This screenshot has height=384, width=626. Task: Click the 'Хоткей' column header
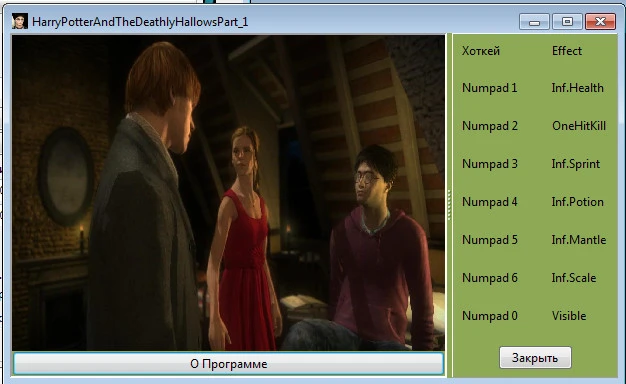pos(481,51)
